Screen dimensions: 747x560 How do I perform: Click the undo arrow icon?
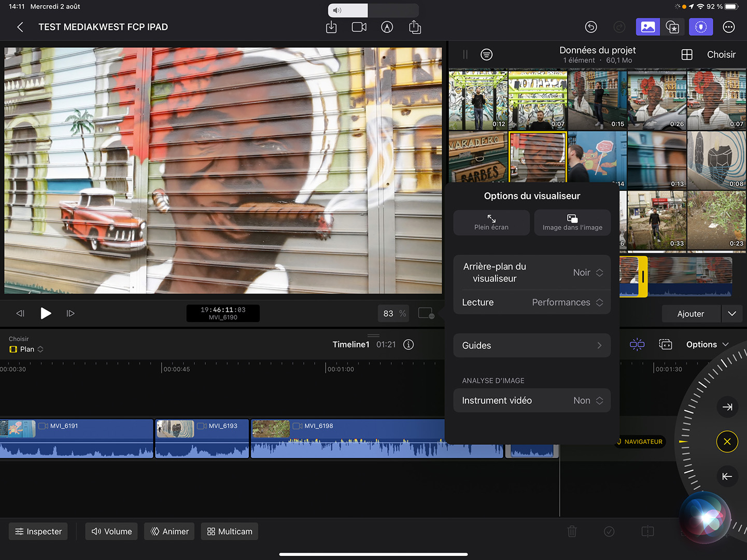591,27
